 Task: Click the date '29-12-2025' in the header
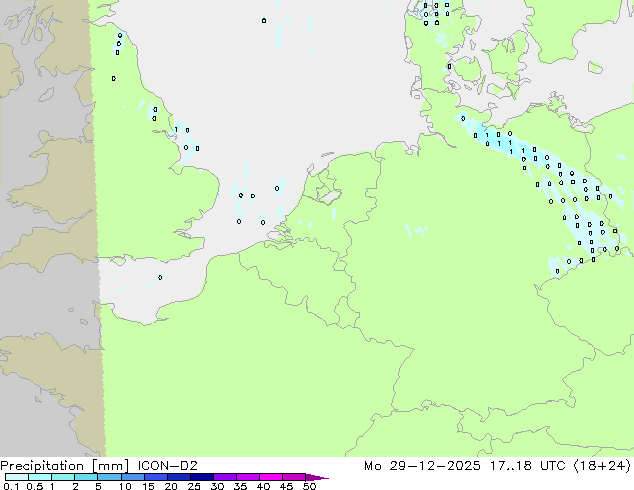tap(435, 466)
